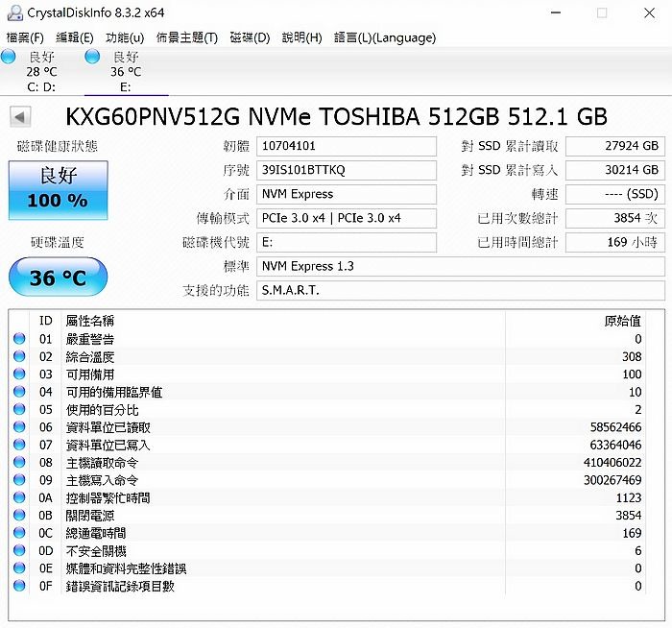Viewport: 672px width, 628px height.
Task: Open the 磁碟(D) menu
Action: (x=250, y=37)
